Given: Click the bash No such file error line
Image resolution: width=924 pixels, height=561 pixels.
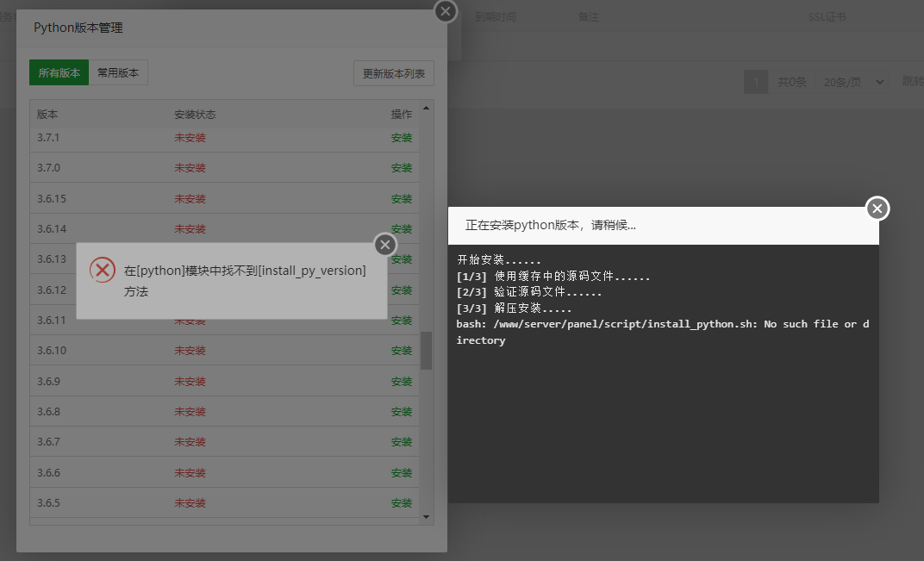Looking at the screenshot, I should tap(662, 332).
